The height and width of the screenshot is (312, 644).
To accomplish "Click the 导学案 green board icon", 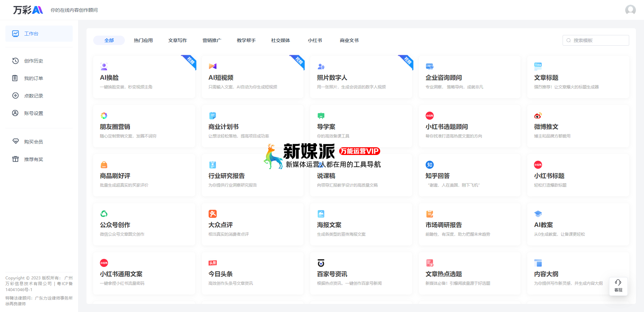I will (321, 116).
